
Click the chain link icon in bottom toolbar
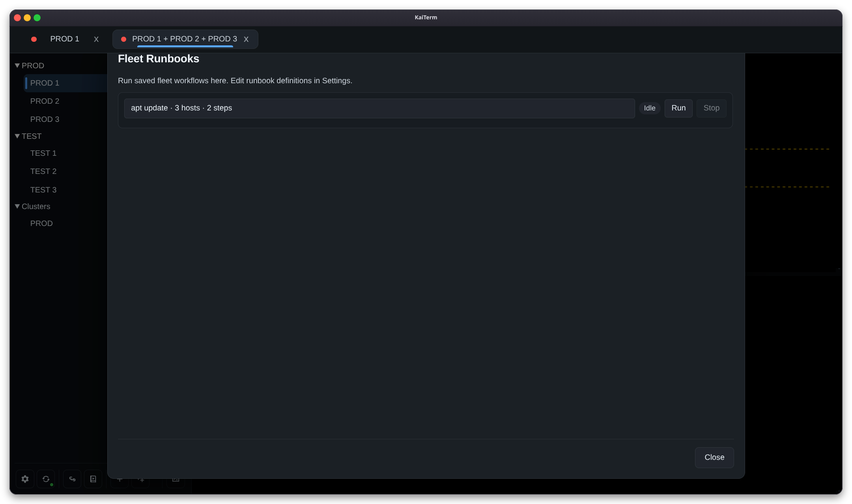[x=72, y=479]
